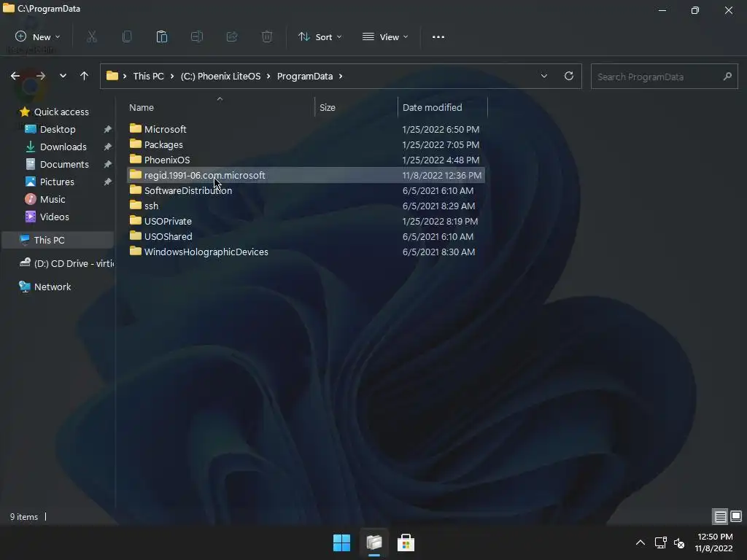Select the USOShared folder
The width and height of the screenshot is (747, 560).
click(x=306, y=236)
